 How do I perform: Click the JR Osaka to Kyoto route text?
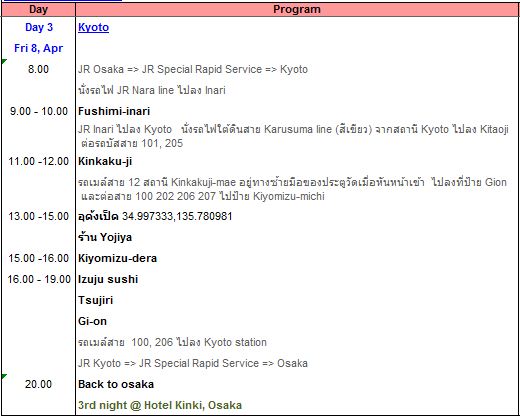tap(193, 69)
